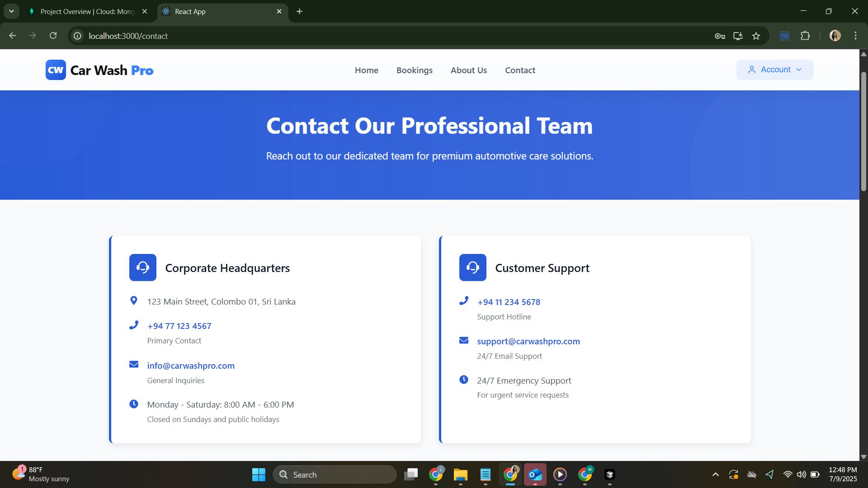Switch to the Project Overview tab

87,11
